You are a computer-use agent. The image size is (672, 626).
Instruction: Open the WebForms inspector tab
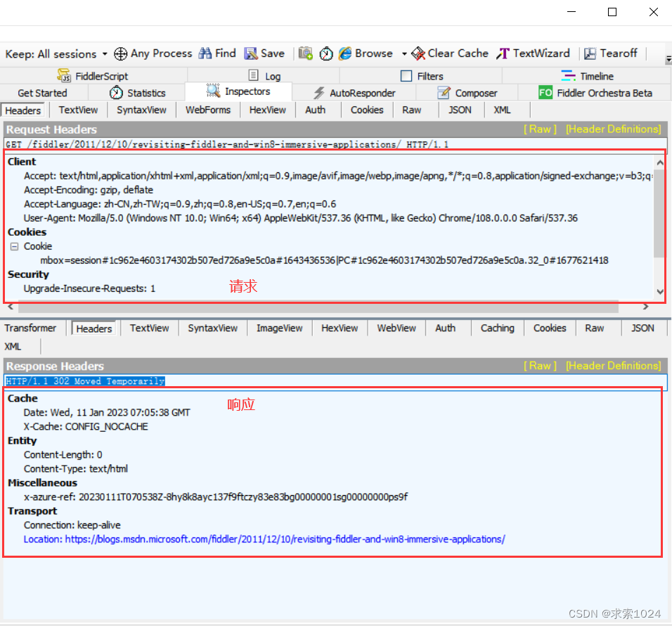click(208, 110)
